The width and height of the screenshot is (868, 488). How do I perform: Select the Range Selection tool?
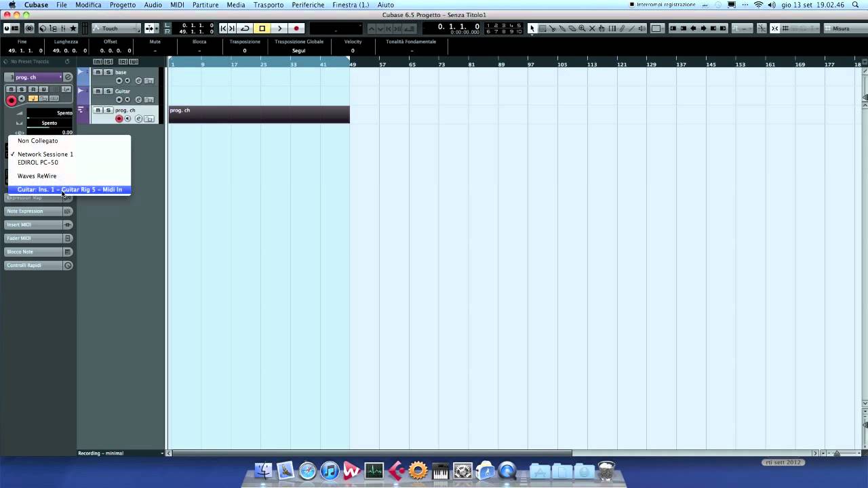(542, 28)
